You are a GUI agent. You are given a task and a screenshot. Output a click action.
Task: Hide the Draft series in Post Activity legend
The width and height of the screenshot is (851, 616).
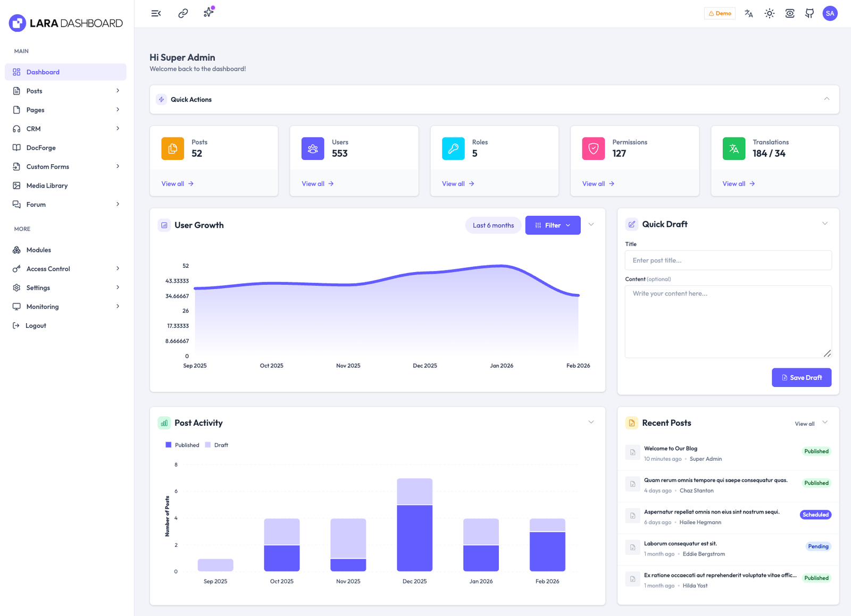216,445
